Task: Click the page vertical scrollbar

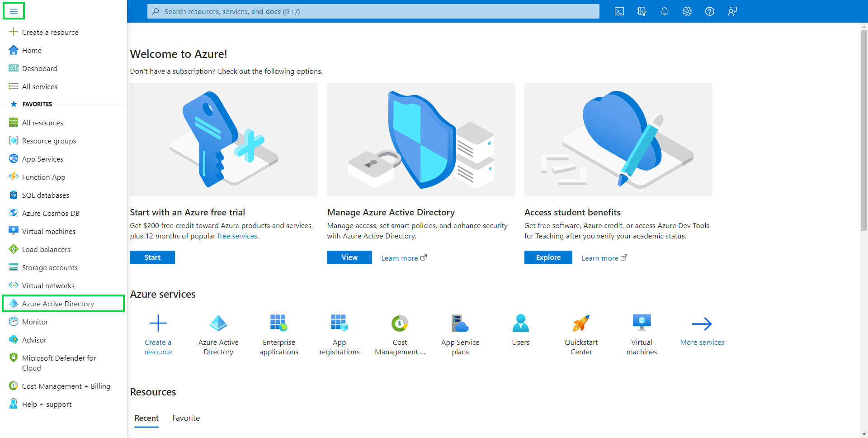Action: pos(864,130)
